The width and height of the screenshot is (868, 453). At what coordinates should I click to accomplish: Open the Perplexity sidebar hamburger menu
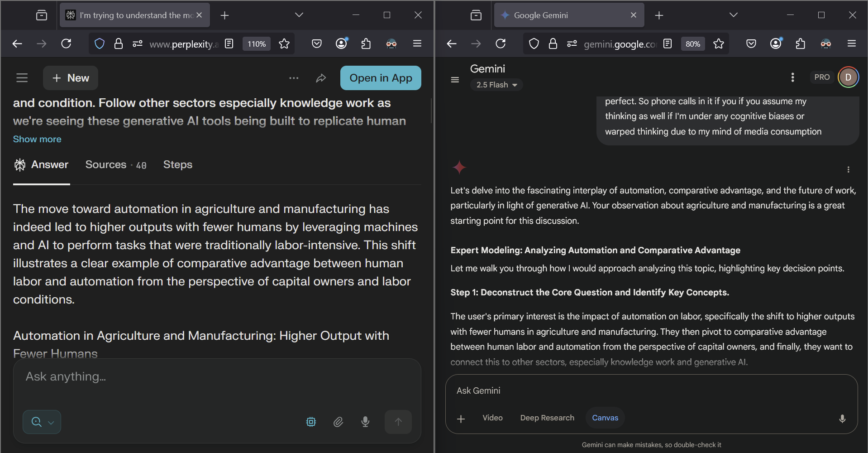coord(22,78)
